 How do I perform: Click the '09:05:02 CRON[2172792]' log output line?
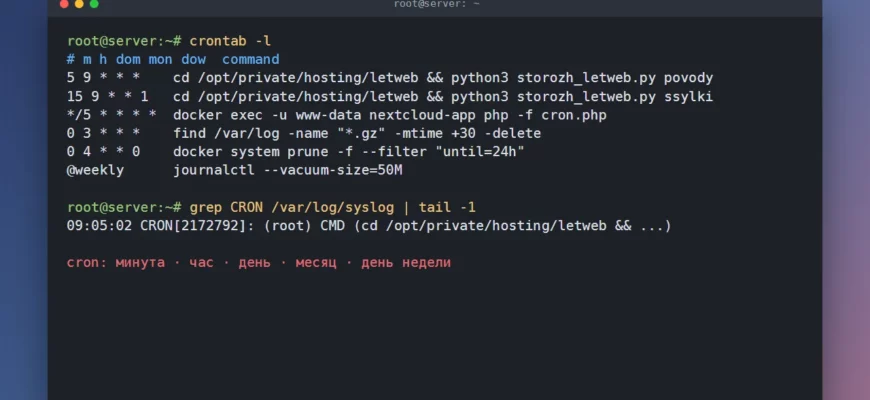[x=369, y=226]
